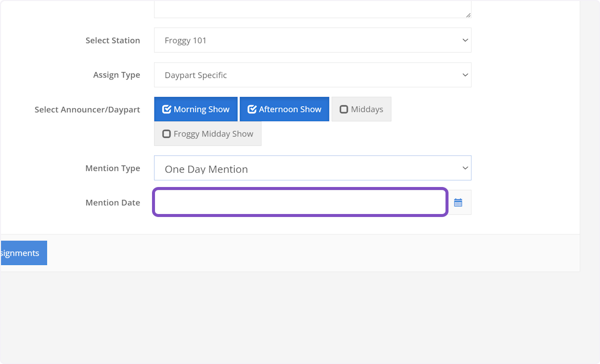Enable the Middays daypart checkbox
This screenshot has width=600, height=364.
pos(344,109)
